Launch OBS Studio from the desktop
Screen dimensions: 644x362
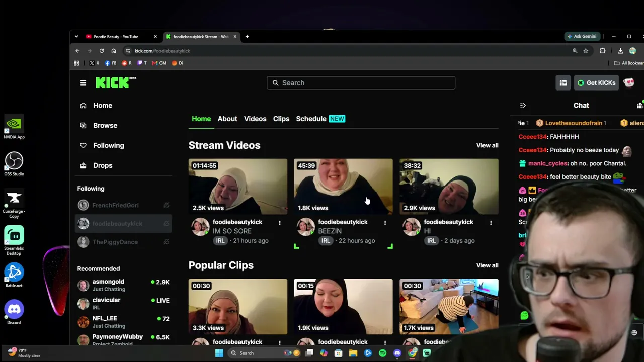click(14, 164)
